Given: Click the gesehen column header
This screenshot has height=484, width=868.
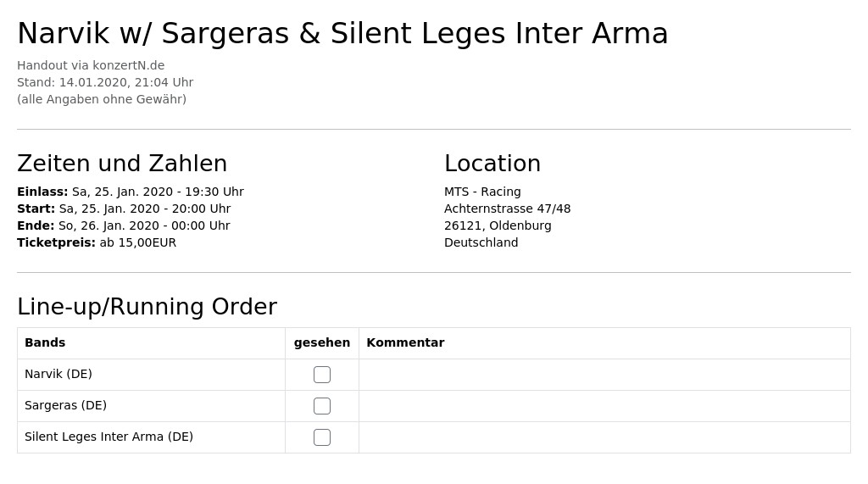Looking at the screenshot, I should pyautogui.click(x=321, y=342).
